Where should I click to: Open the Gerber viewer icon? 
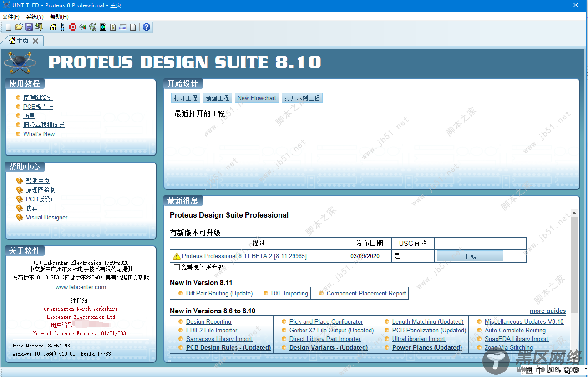(93, 27)
